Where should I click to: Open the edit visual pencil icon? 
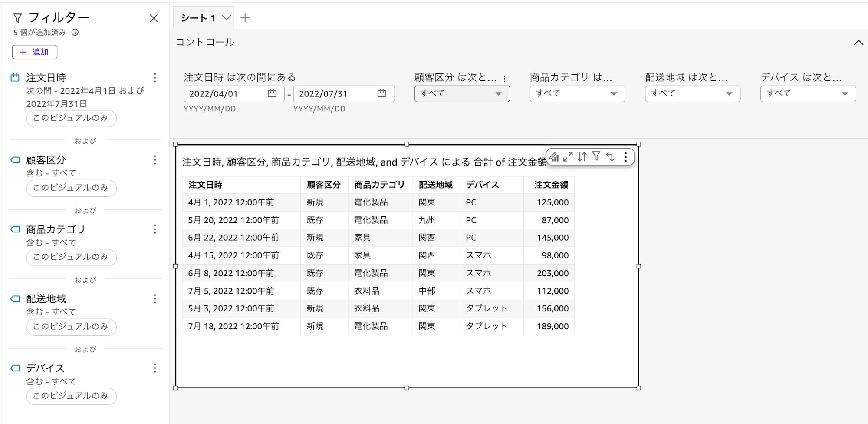pyautogui.click(x=554, y=157)
